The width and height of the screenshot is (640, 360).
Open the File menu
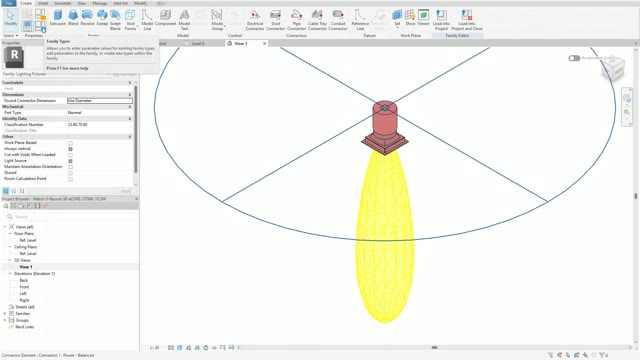(x=9, y=3)
